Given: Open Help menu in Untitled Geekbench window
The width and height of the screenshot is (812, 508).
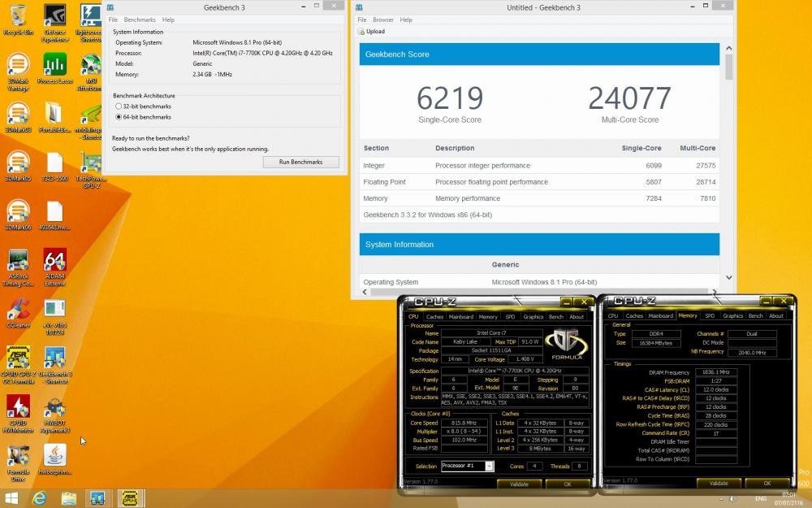Looking at the screenshot, I should [406, 20].
